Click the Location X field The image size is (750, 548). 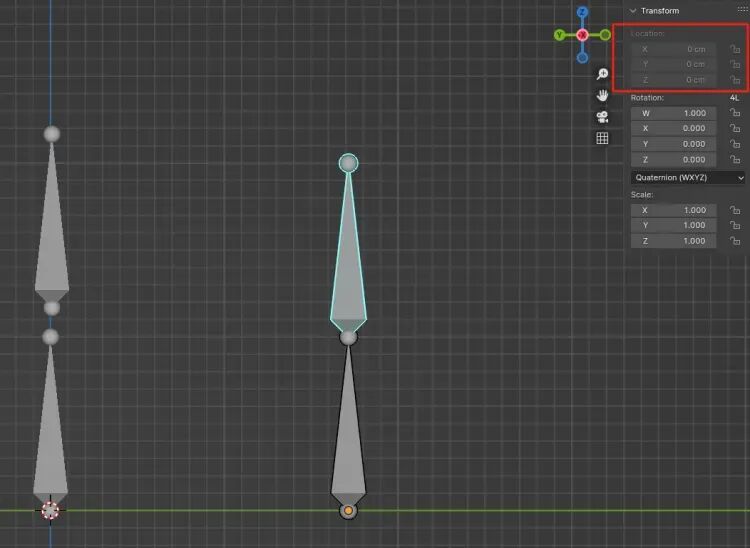673,49
